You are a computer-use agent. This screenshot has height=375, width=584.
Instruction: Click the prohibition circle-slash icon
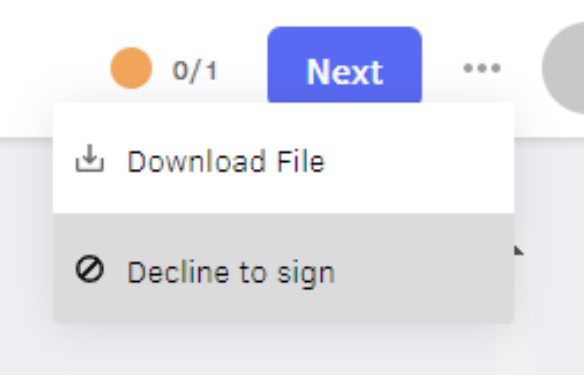point(90,268)
